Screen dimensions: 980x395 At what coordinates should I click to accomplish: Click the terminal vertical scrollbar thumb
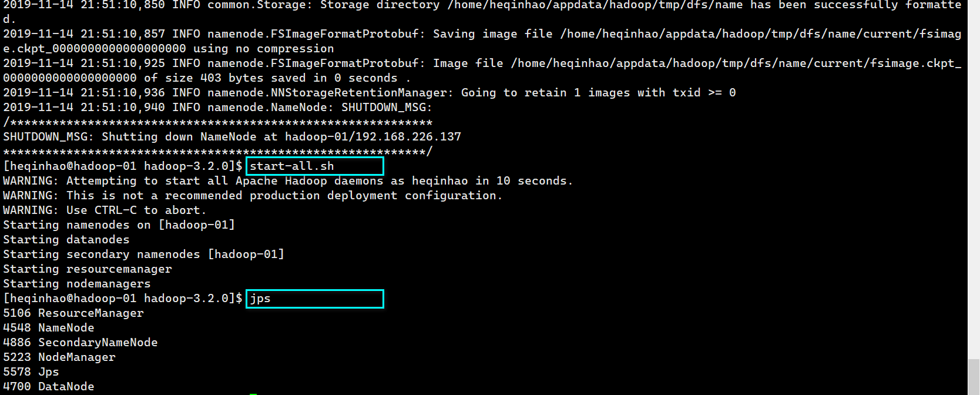pyautogui.click(x=974, y=377)
